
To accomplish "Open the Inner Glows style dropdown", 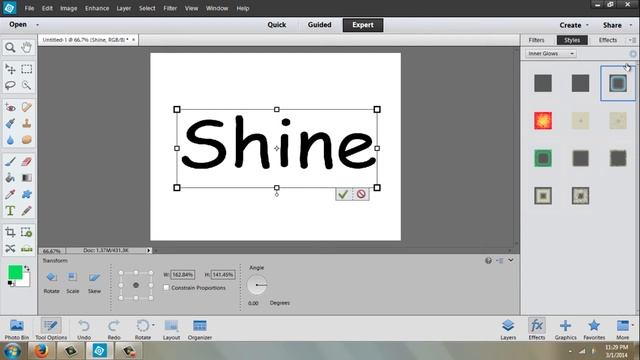I will pos(551,53).
